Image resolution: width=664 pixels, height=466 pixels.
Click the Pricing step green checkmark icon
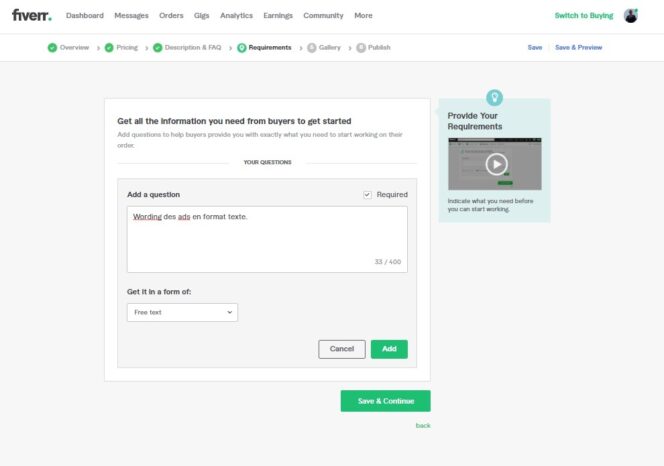coord(109,47)
